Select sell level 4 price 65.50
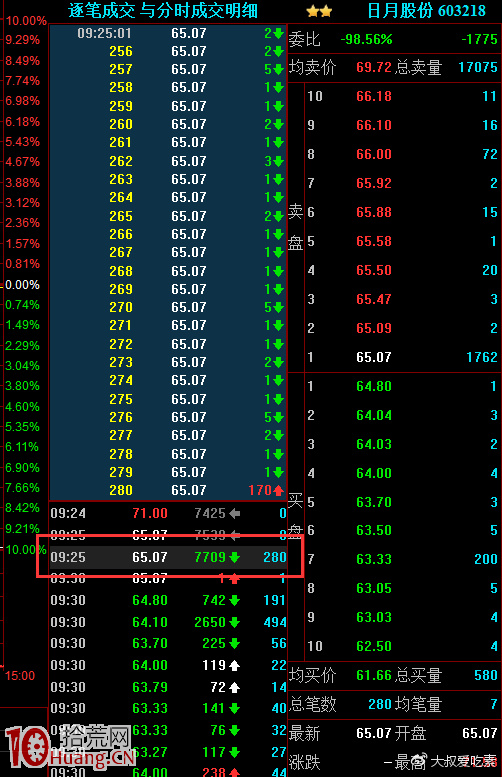This screenshot has width=502, height=777. click(374, 270)
